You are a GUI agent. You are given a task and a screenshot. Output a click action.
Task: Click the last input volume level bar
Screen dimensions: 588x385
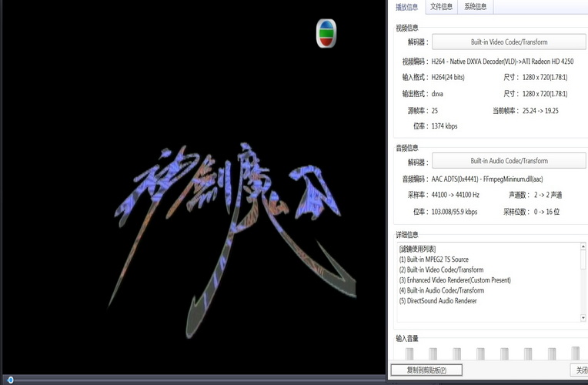[575, 353]
